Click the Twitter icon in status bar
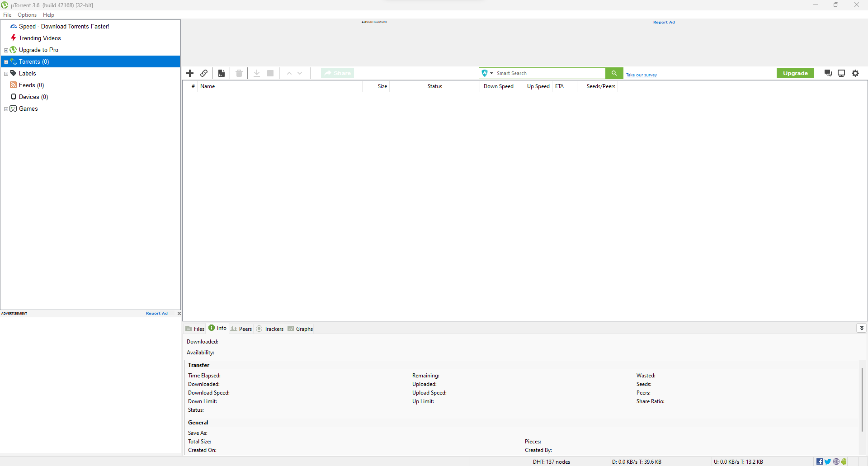 pos(828,461)
